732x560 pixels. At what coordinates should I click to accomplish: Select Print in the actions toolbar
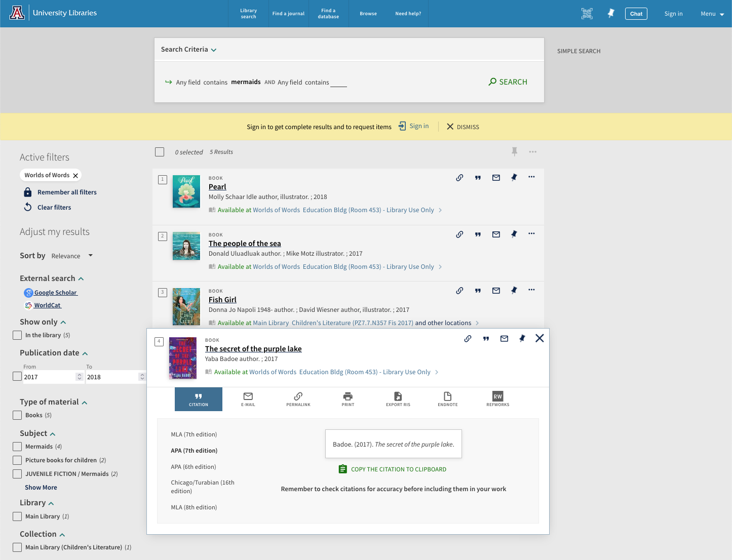pos(348,399)
